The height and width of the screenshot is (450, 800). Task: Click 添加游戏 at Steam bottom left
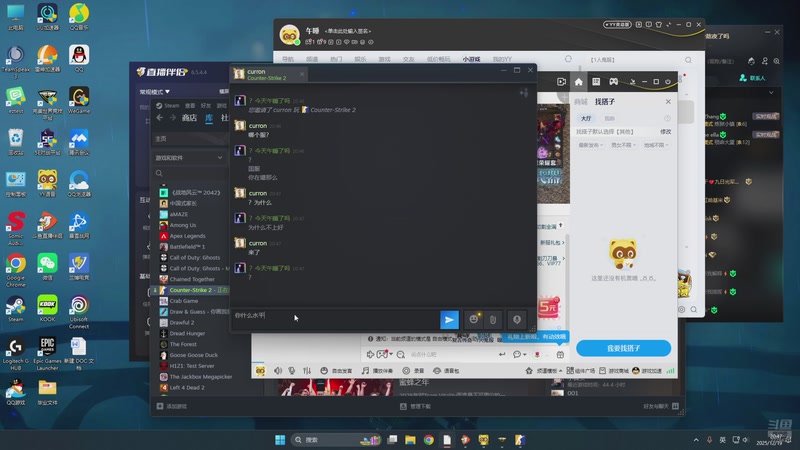(172, 406)
